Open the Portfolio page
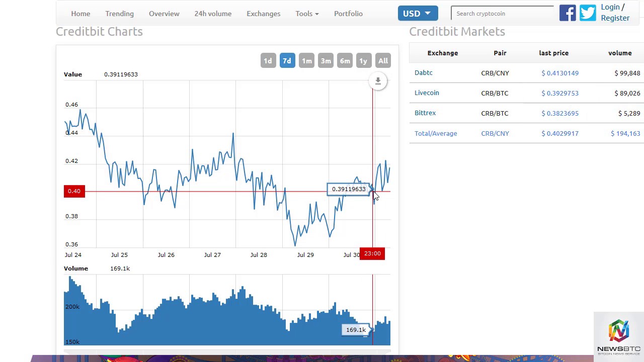644x362 pixels. pyautogui.click(x=348, y=14)
